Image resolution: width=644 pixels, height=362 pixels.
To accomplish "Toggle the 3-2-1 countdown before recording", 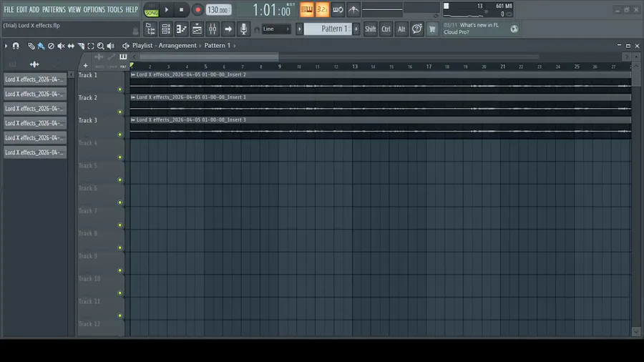I will tap(323, 10).
